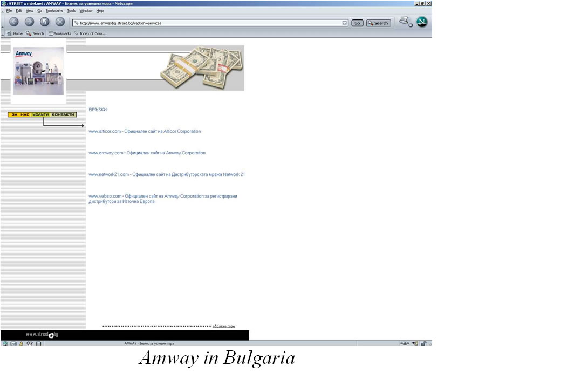
Task: Open the Bookmarks menu in menu bar
Action: [x=54, y=11]
